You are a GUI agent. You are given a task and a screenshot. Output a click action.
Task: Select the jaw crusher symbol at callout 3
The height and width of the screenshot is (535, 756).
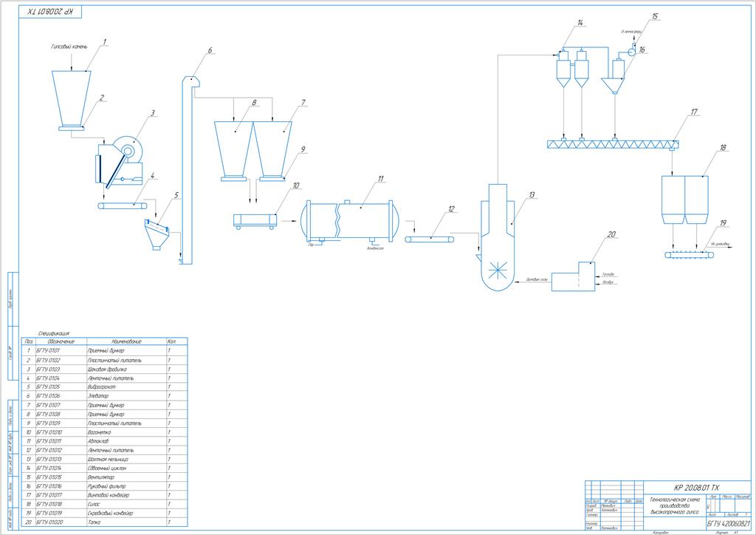tap(120, 161)
